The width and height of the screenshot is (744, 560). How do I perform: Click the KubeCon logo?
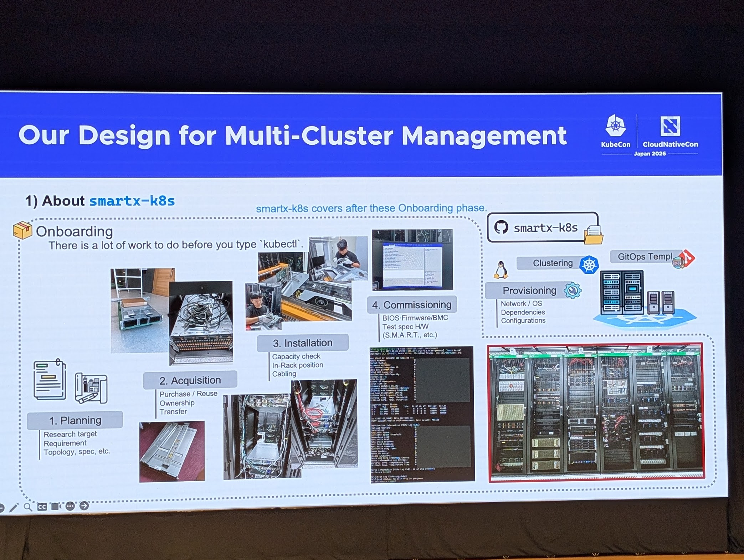pyautogui.click(x=616, y=131)
